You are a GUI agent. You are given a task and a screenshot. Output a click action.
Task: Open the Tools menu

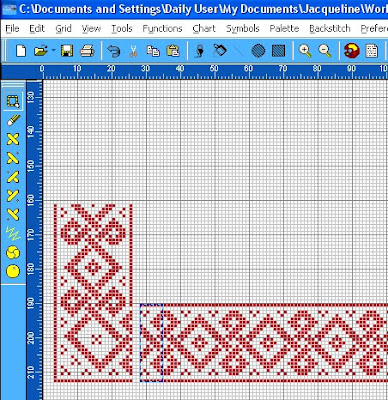click(122, 29)
